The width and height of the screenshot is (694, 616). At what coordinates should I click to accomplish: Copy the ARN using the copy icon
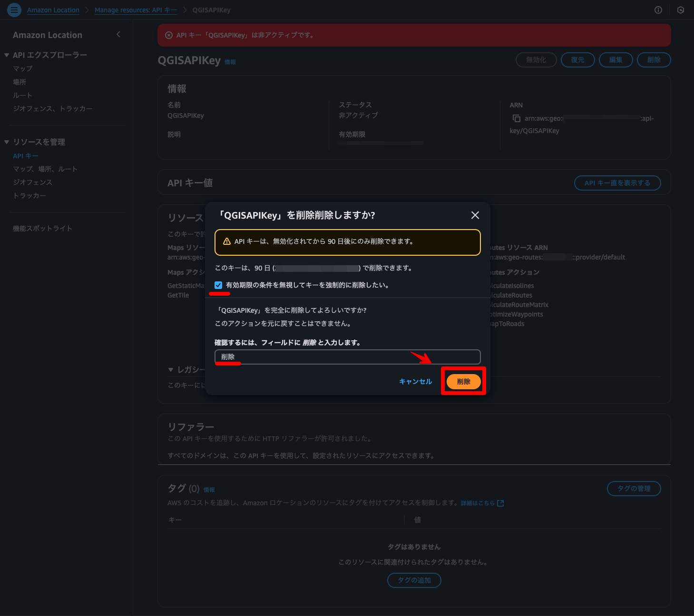coord(516,118)
